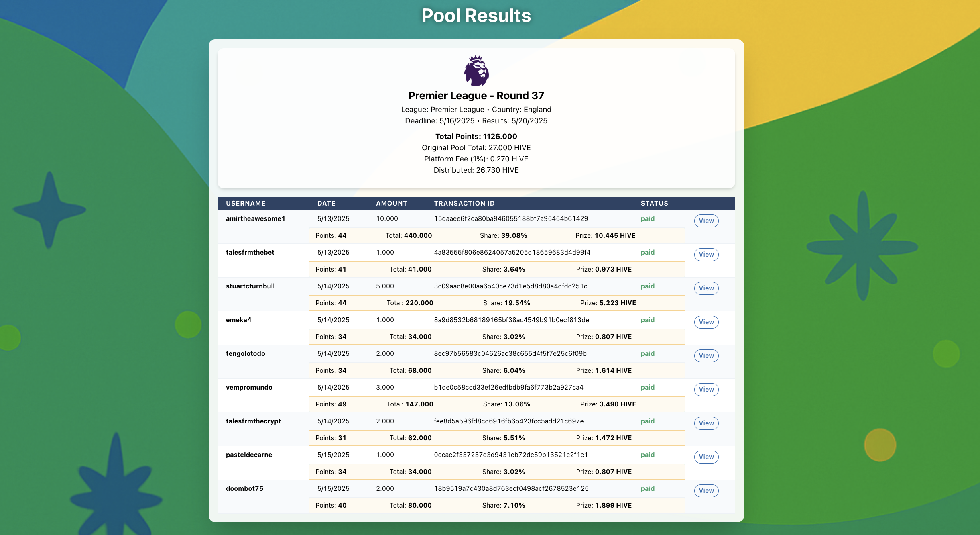Click View button for vempromundo

pyautogui.click(x=706, y=389)
